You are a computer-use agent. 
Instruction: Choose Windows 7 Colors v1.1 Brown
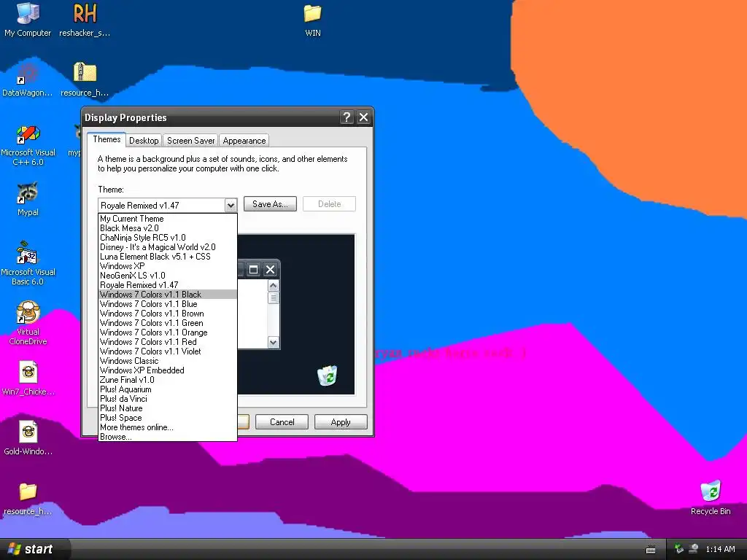(168, 314)
